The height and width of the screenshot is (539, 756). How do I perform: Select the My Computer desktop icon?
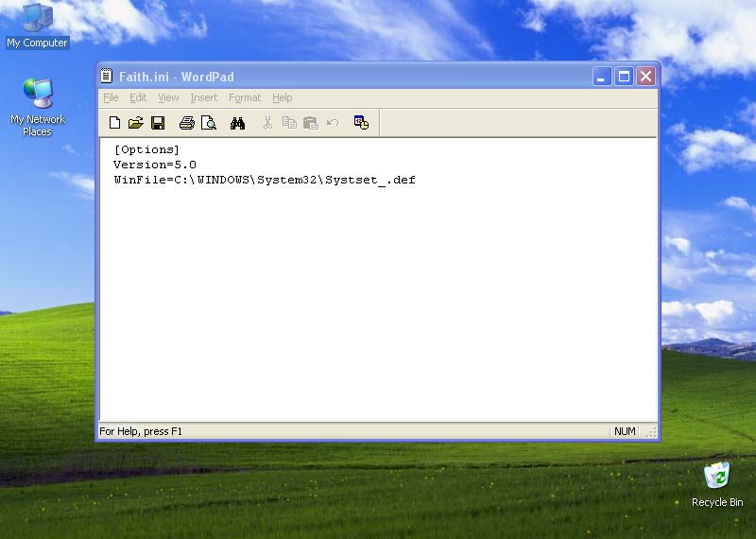(x=38, y=26)
